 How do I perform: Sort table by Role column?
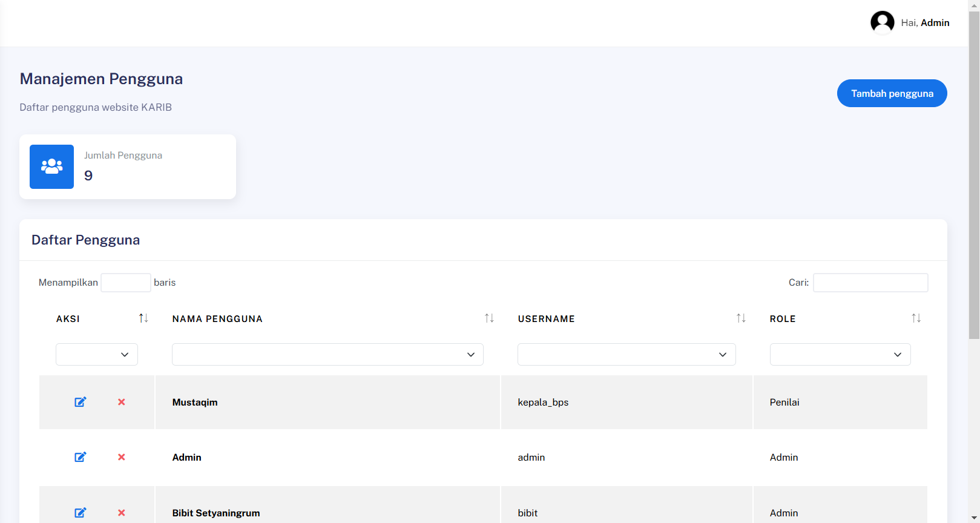(x=916, y=318)
